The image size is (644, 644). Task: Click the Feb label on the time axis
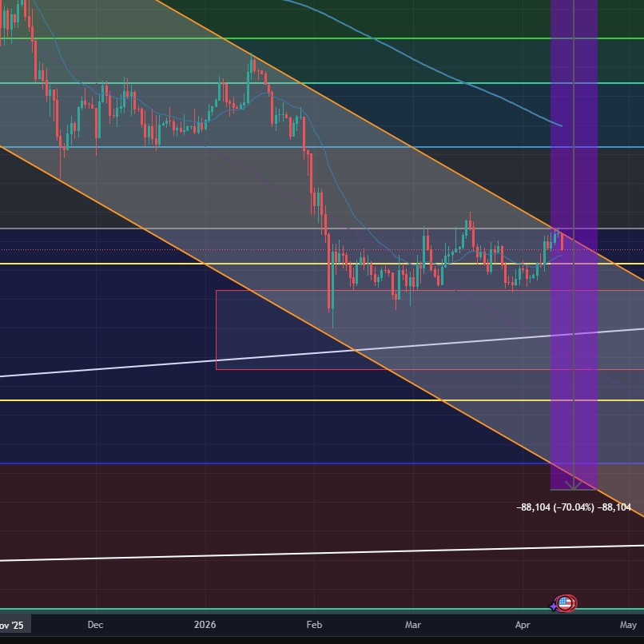(x=314, y=625)
